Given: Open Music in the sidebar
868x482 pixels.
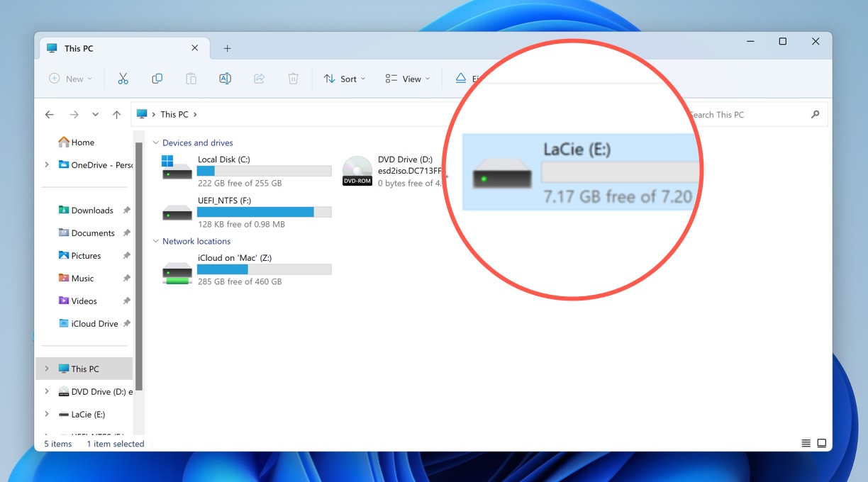Looking at the screenshot, I should [x=75, y=278].
